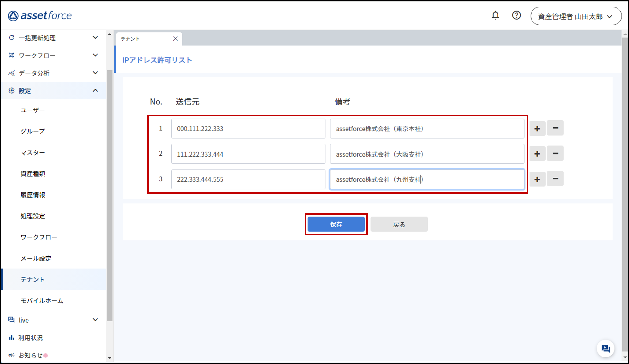Image resolution: width=629 pixels, height=364 pixels.
Task: Close the テナント tab
Action: pyautogui.click(x=175, y=39)
